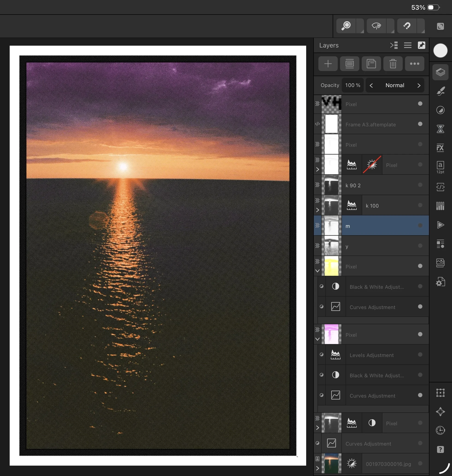Open Brushes studio in right sidebar
The height and width of the screenshot is (476, 452).
[440, 91]
